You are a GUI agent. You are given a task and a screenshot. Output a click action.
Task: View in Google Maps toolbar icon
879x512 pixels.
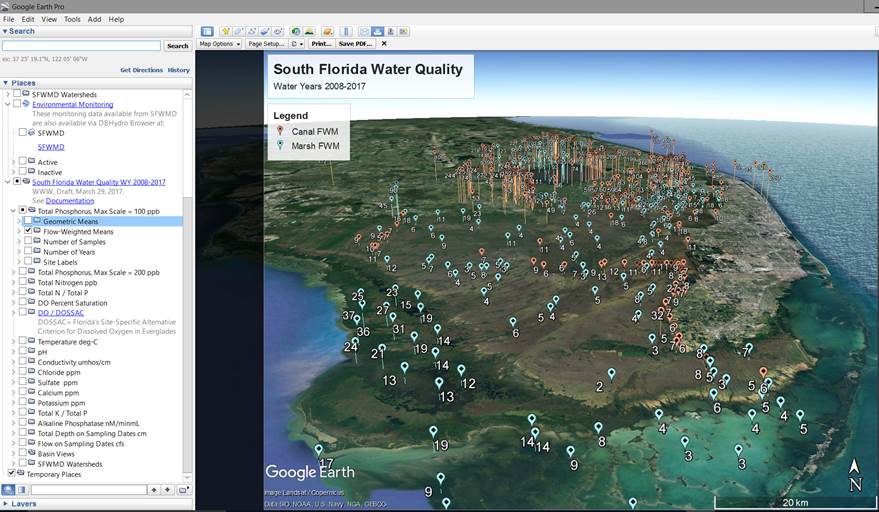[404, 31]
